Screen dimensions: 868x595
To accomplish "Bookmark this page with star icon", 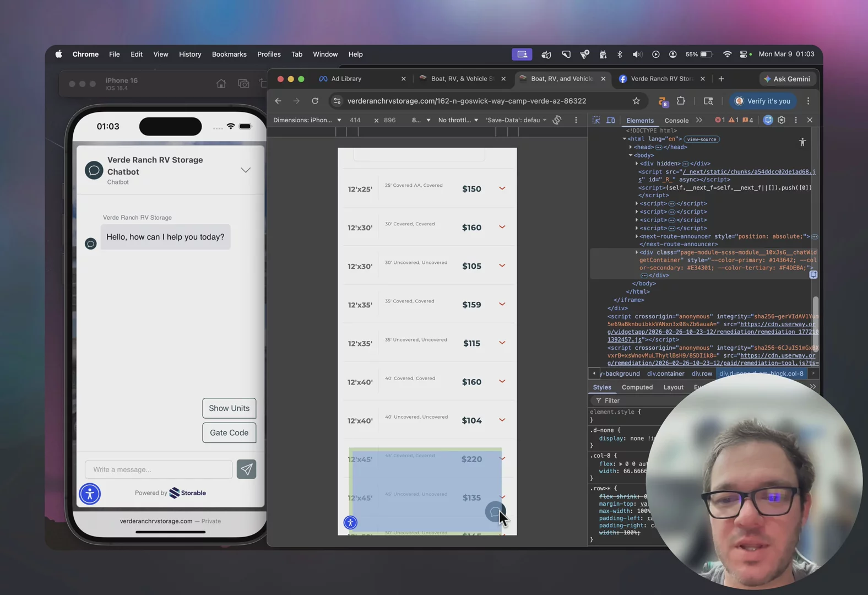I will click(x=636, y=101).
